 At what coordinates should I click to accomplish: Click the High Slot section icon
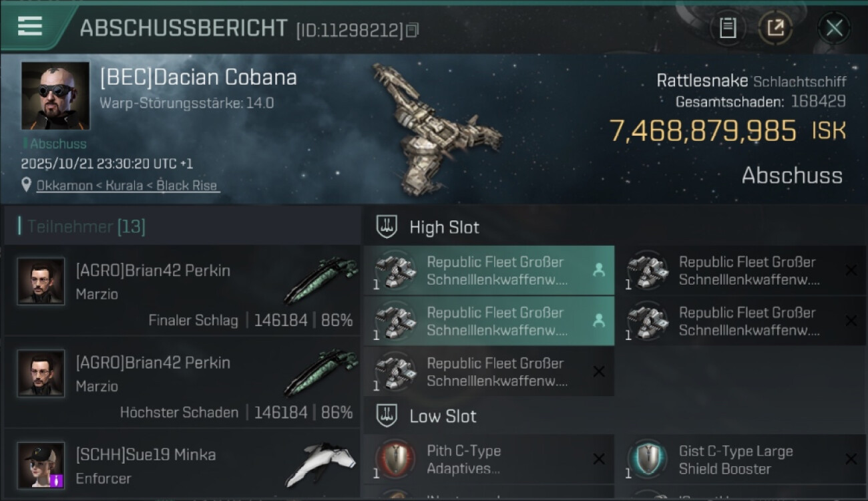point(387,227)
